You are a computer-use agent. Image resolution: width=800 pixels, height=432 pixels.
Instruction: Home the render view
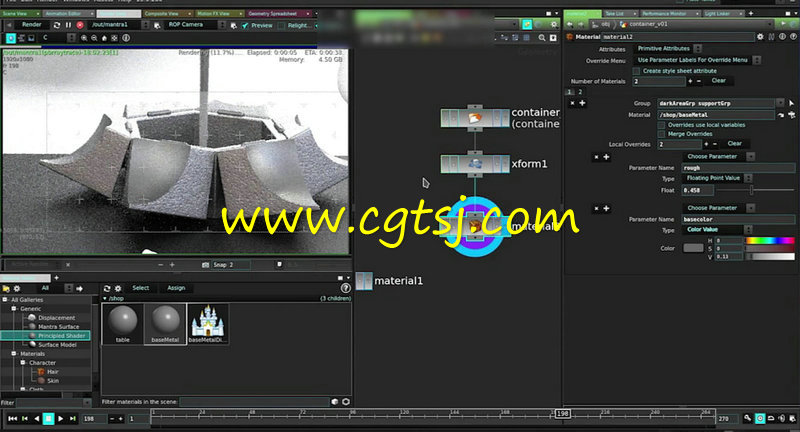[x=105, y=38]
